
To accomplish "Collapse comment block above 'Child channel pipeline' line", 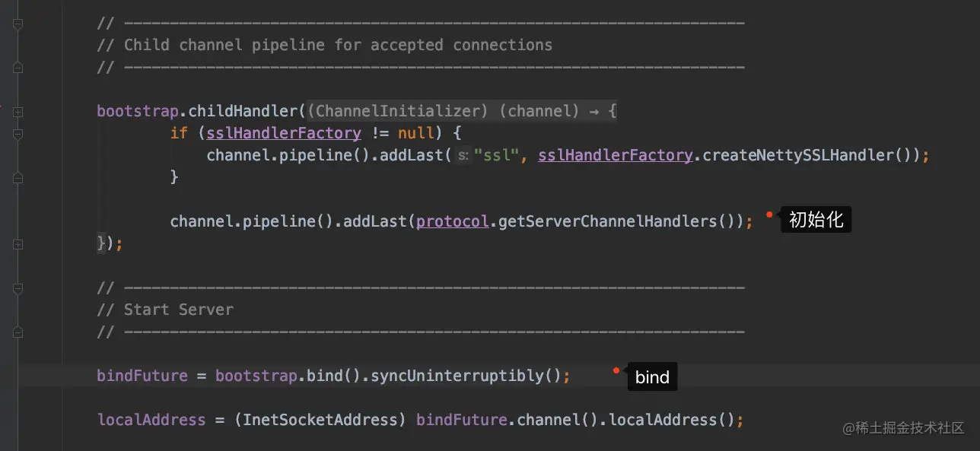I will tap(17, 24).
